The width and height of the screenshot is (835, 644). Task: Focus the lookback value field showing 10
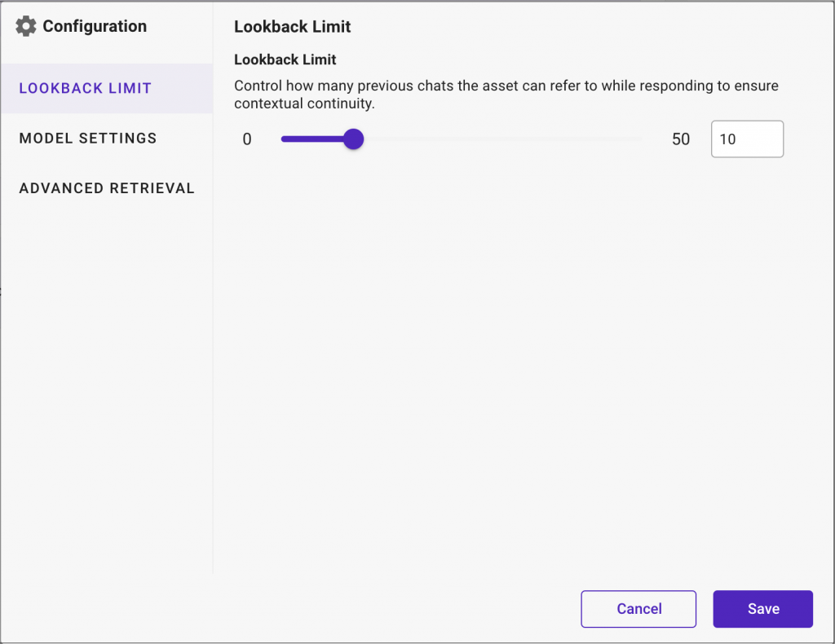click(747, 139)
